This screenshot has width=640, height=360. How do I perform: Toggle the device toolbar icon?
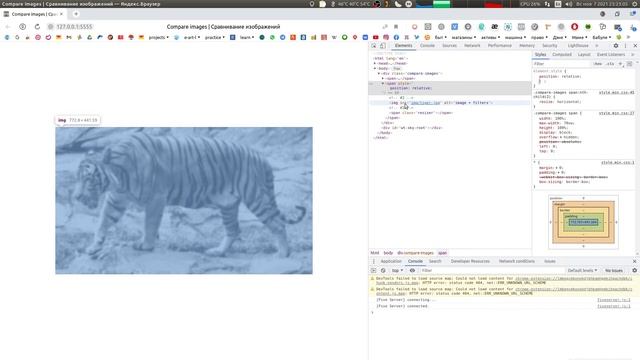pos(382,46)
